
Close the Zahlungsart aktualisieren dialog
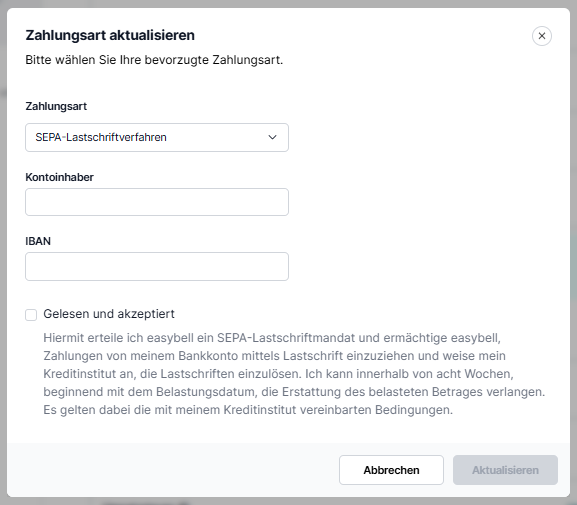tap(542, 36)
